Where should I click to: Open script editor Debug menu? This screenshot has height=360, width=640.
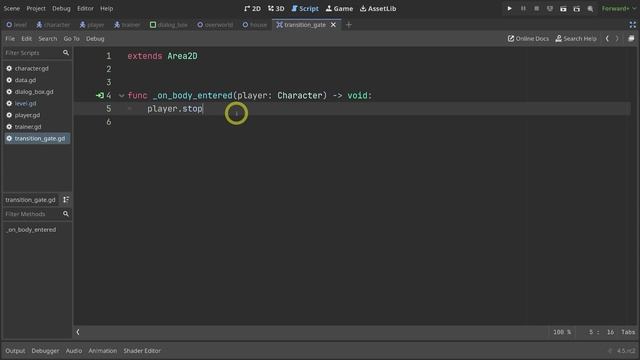(95, 38)
